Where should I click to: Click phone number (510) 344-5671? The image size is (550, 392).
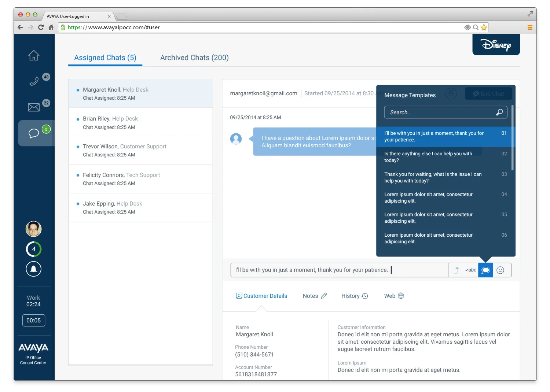(x=254, y=355)
